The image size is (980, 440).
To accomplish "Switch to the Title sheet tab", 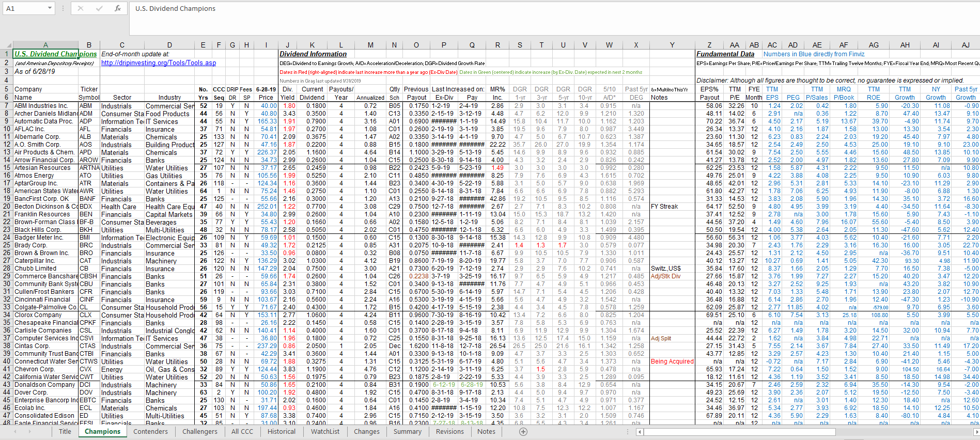I will pos(65,432).
